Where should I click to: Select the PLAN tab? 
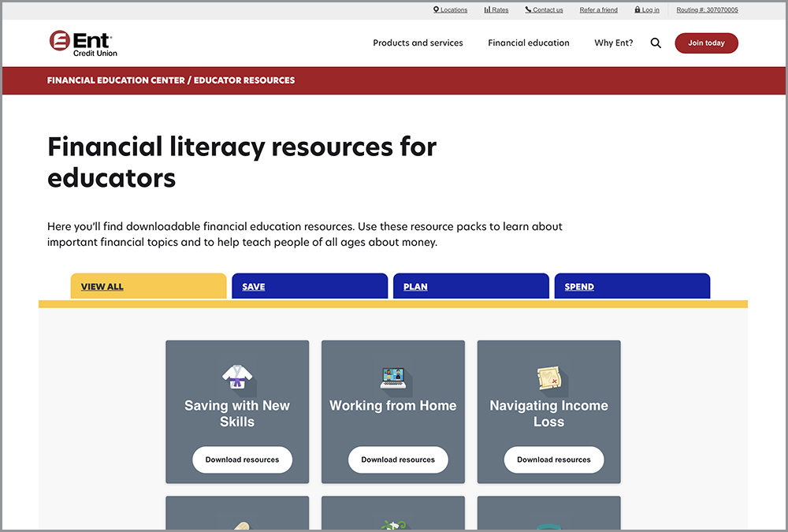(471, 286)
